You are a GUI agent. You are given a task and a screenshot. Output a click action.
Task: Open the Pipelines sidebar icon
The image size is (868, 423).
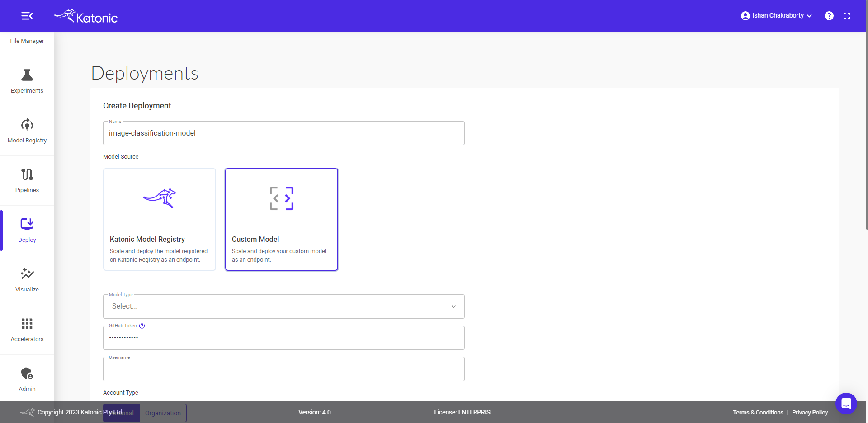(x=27, y=174)
